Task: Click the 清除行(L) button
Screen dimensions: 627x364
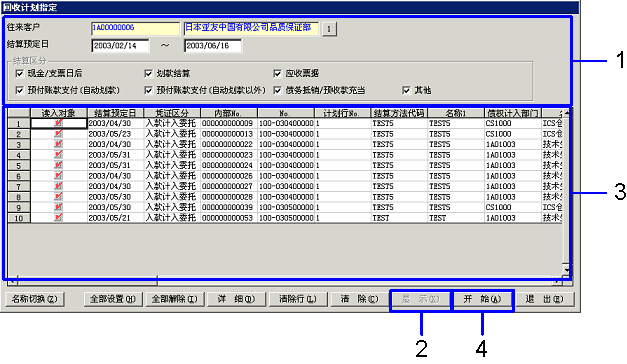Action: coord(298,299)
